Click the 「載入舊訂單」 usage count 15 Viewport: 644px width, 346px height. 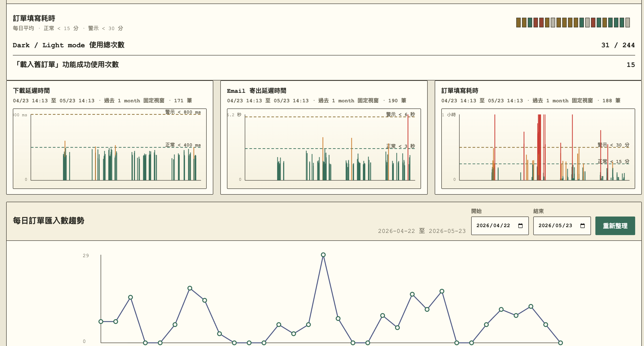click(x=631, y=65)
